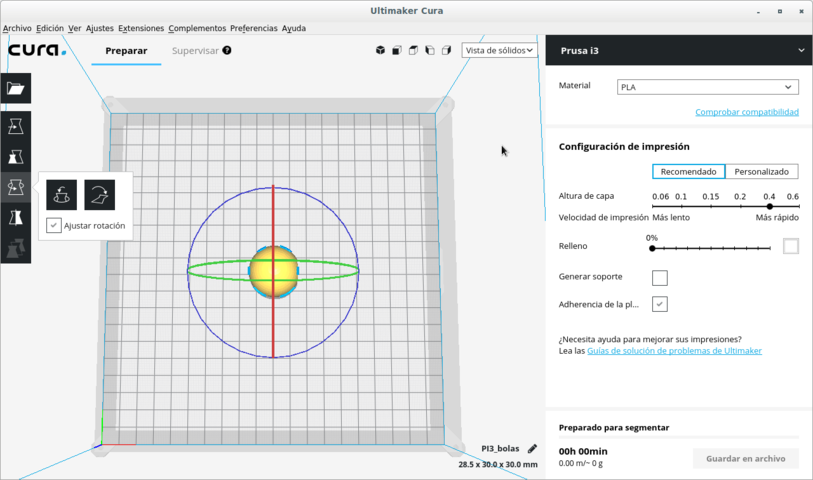Set layer height to 0.1 tick
This screenshot has width=813, height=480.
[x=681, y=206]
